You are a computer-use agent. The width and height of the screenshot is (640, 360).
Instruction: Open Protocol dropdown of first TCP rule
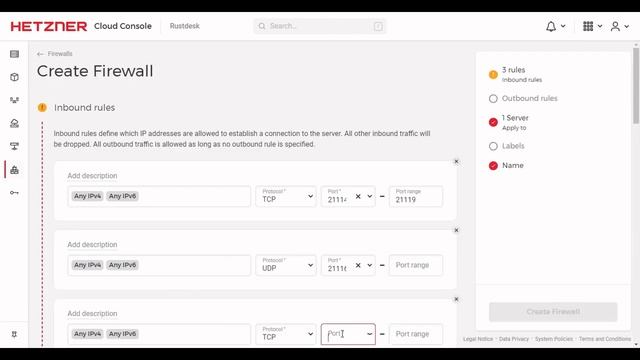click(x=286, y=196)
